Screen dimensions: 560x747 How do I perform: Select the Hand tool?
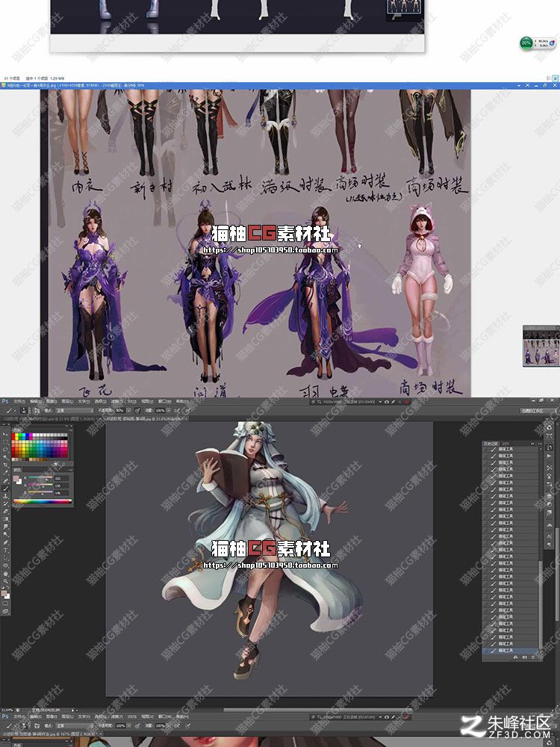coord(5,574)
